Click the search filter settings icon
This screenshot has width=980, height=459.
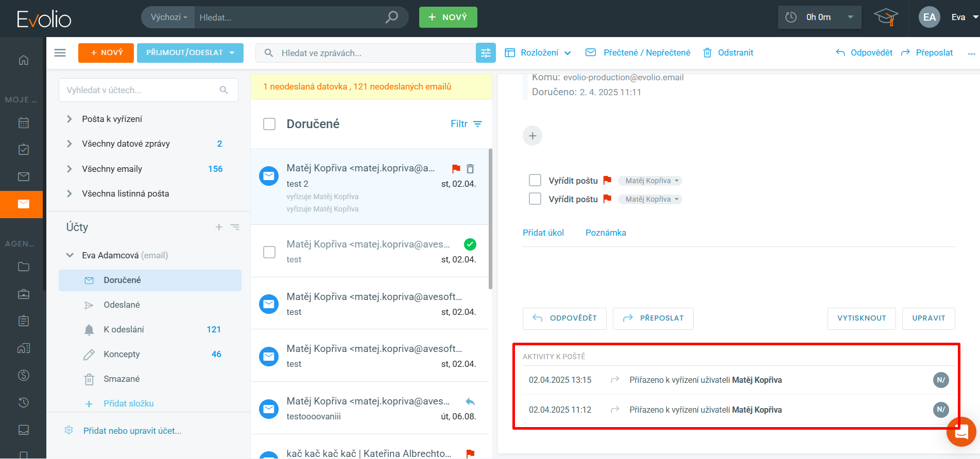pos(485,53)
